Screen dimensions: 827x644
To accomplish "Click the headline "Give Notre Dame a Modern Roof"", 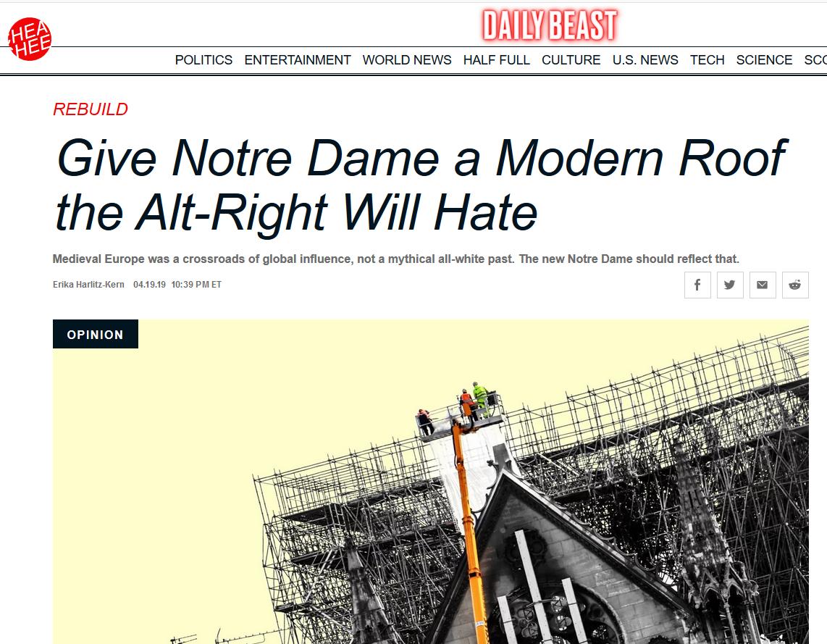I will (x=421, y=185).
